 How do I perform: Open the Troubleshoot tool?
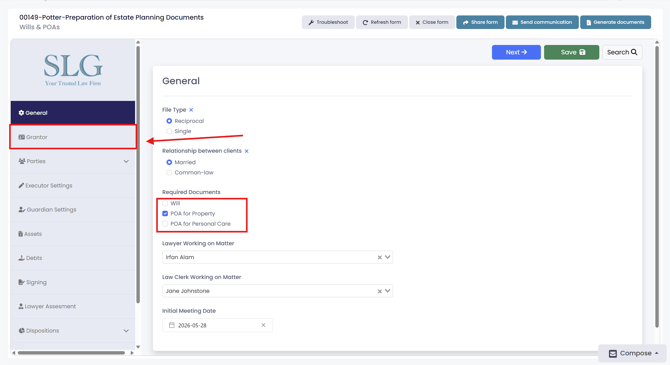[x=328, y=22]
